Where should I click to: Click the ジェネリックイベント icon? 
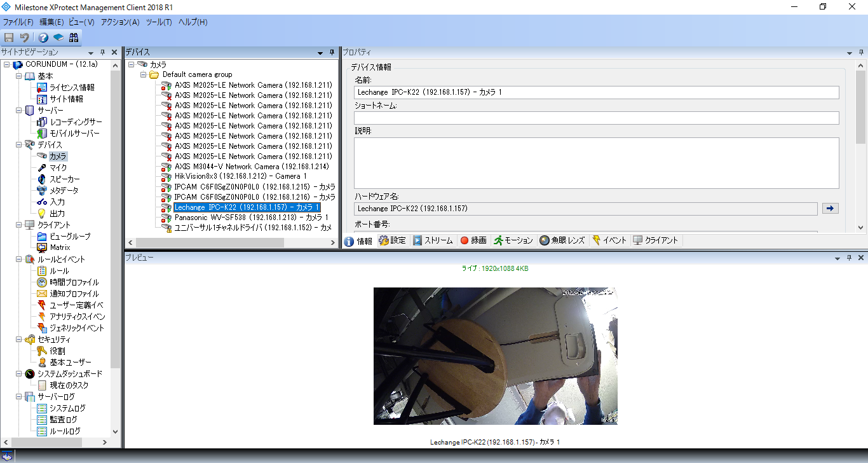pyautogui.click(x=42, y=328)
